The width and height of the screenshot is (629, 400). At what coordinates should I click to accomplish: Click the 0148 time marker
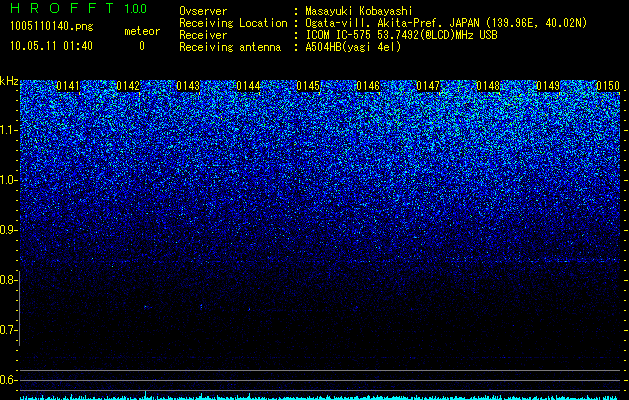(x=488, y=86)
